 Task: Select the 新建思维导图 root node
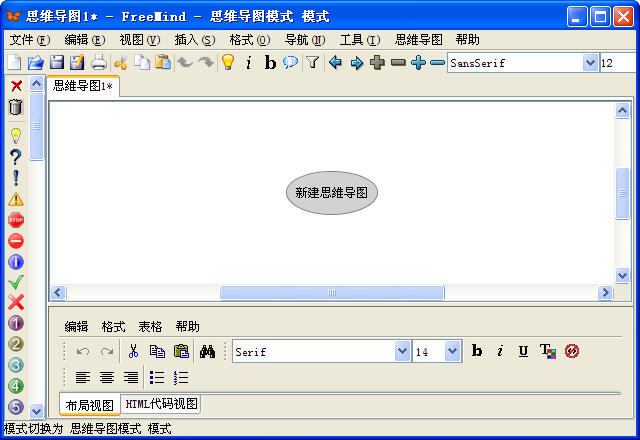pos(331,193)
